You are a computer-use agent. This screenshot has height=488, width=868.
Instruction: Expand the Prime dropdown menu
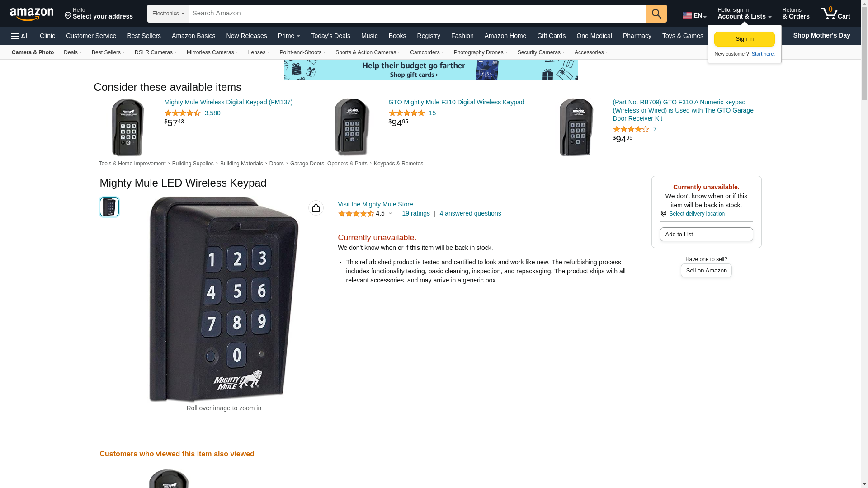(x=289, y=36)
